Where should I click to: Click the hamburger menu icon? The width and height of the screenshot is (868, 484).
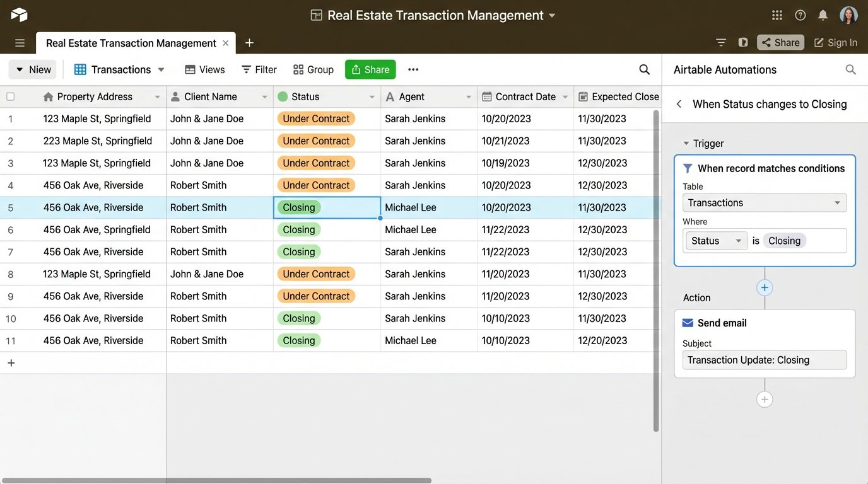tap(19, 42)
